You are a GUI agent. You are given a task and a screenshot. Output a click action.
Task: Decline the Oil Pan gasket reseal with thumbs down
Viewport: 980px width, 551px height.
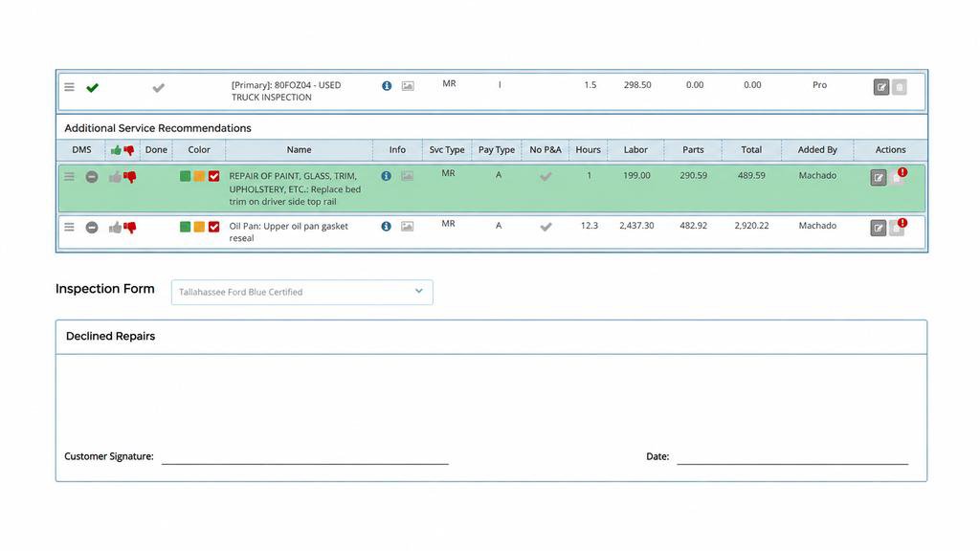click(x=129, y=228)
